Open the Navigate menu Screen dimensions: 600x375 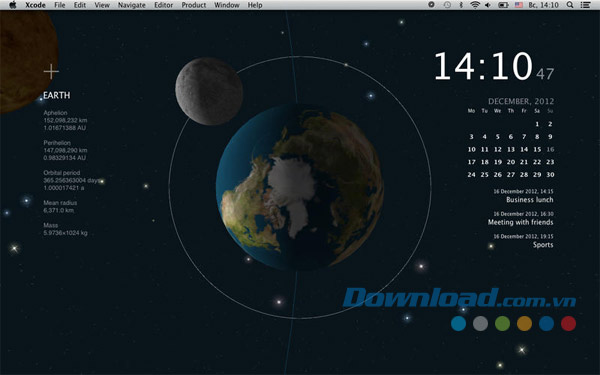click(132, 5)
